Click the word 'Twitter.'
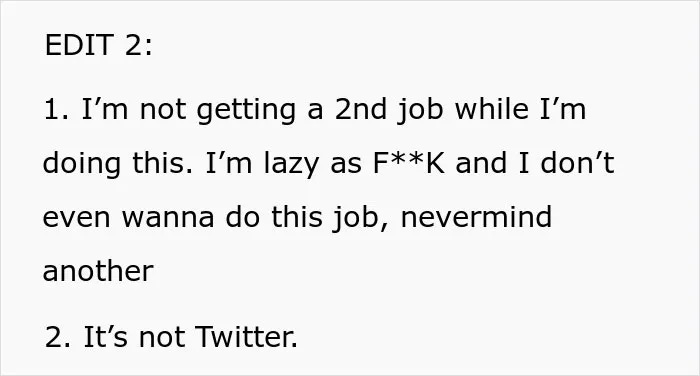The height and width of the screenshot is (376, 700). point(246,336)
